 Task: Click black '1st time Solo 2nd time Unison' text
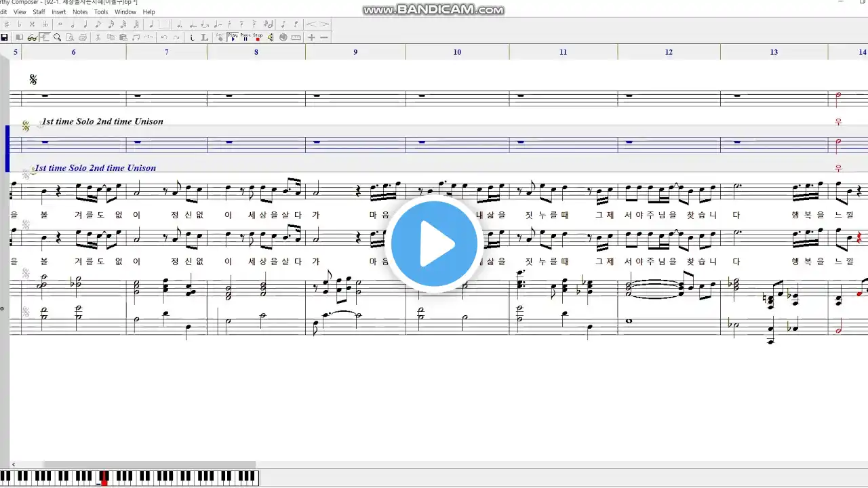tap(102, 121)
